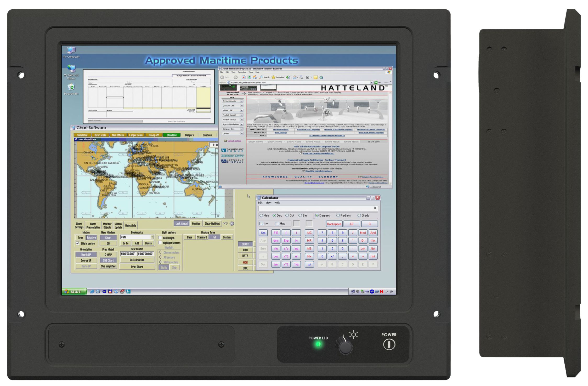This screenshot has height=386, width=588.
Task: Click the Print icon in browser toolbar
Action: click(301, 77)
